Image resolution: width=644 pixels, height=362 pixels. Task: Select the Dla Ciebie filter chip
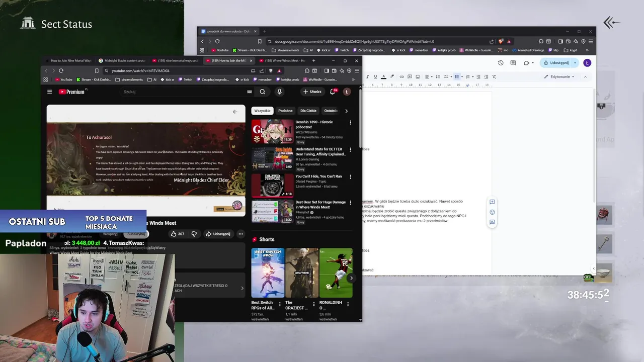(308, 111)
